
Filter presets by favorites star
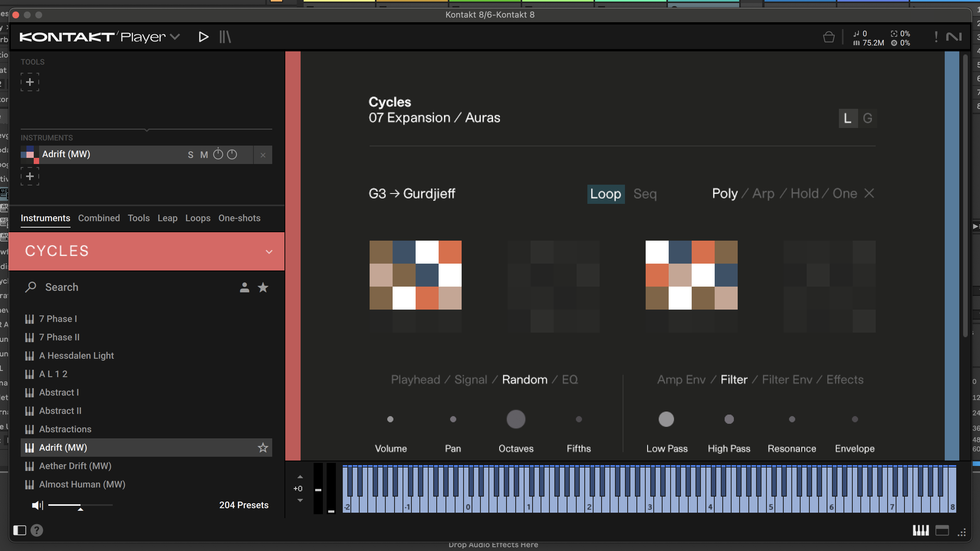click(x=263, y=287)
